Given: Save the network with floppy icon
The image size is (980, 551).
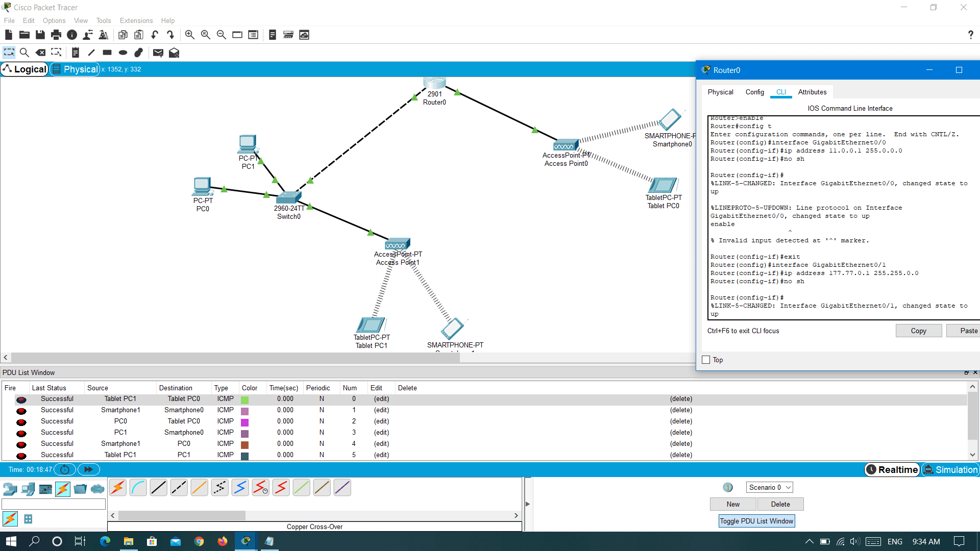Looking at the screenshot, I should pyautogui.click(x=40, y=35).
